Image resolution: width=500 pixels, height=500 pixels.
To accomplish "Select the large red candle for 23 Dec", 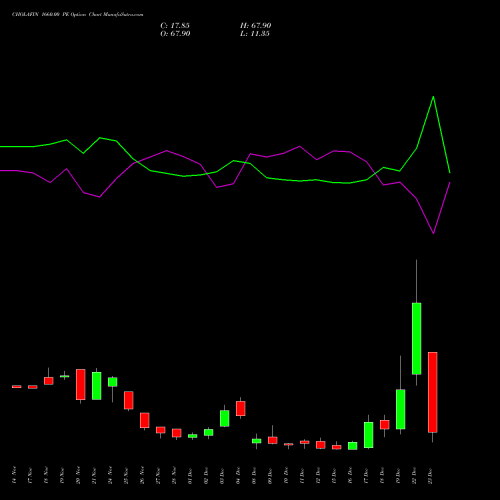I will [433, 392].
